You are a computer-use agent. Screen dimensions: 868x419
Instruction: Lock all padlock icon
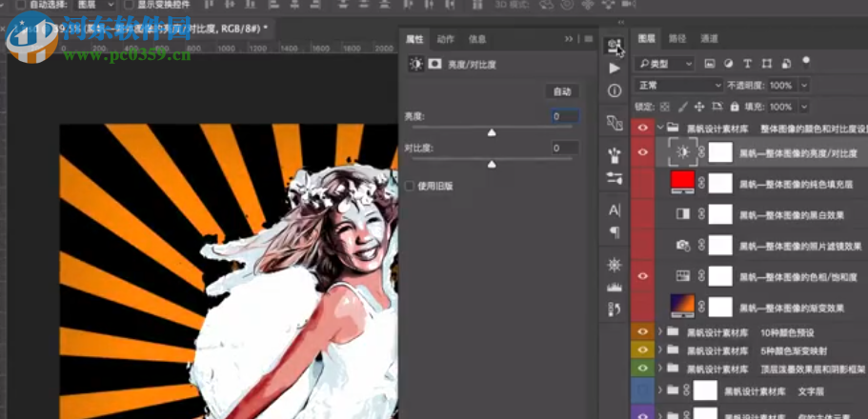tap(735, 107)
